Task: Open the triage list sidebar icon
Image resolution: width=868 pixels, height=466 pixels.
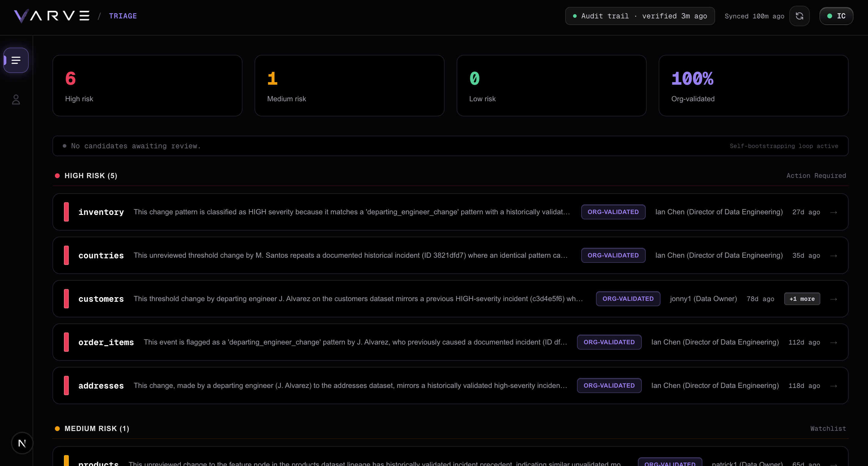Action: tap(16, 60)
